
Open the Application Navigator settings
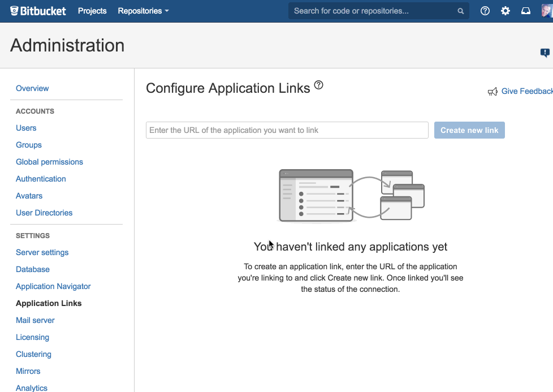53,286
